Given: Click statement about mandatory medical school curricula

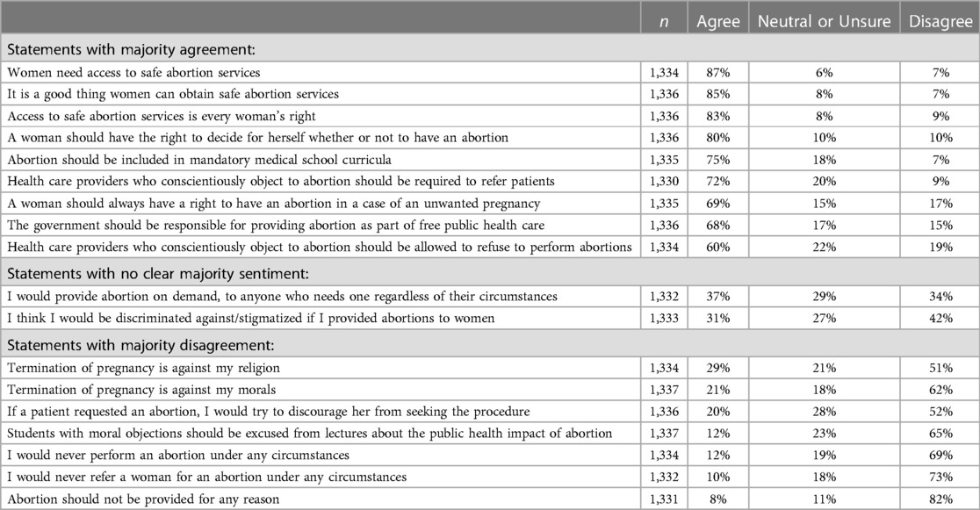Looking at the screenshot, I should (x=199, y=160).
